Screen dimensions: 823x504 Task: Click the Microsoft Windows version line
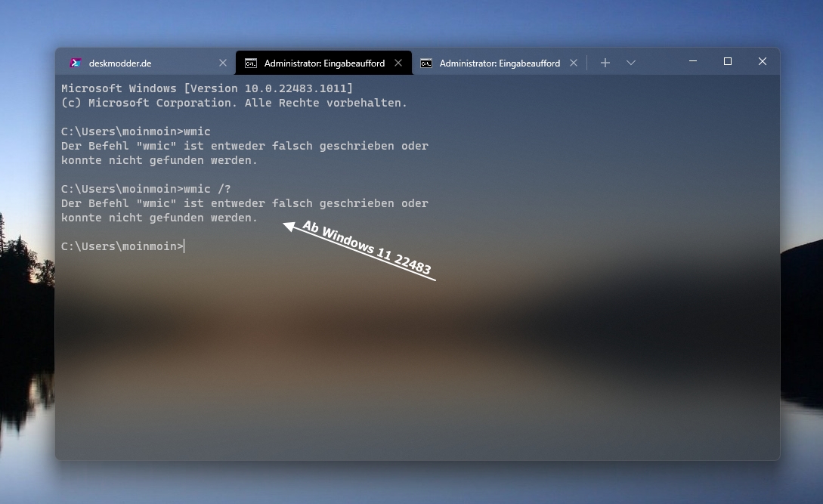click(207, 88)
